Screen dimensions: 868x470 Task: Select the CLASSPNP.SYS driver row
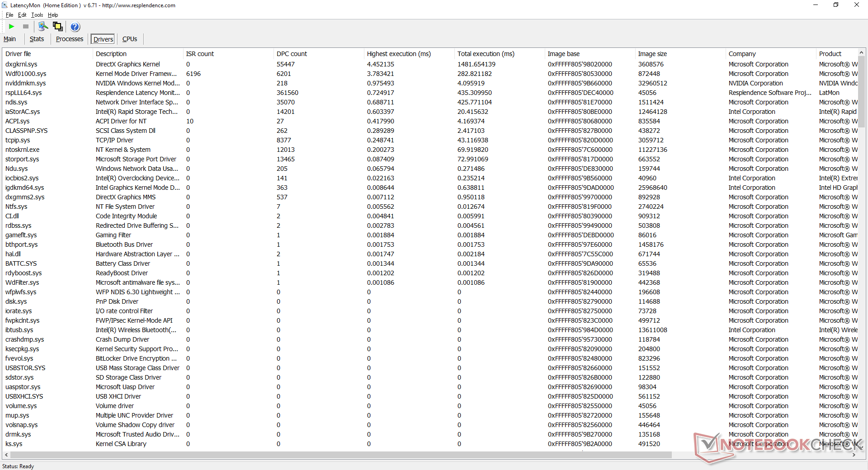pos(430,131)
